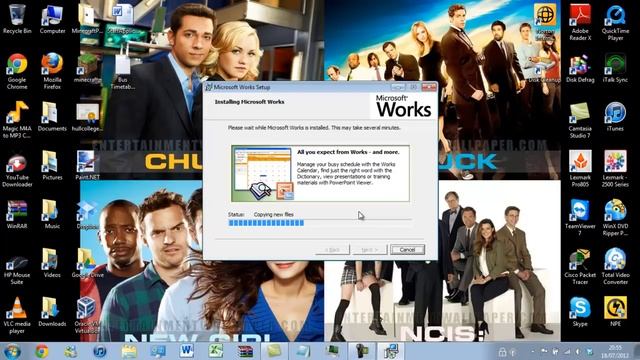The height and width of the screenshot is (360, 640).
Task: Click 'All you expect from Works' heading
Action: (348, 152)
